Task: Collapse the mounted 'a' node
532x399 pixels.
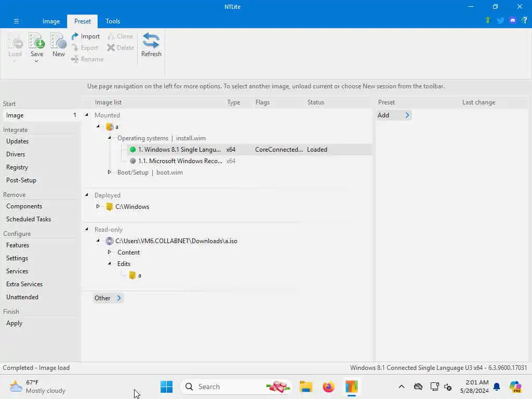Action: tap(98, 127)
